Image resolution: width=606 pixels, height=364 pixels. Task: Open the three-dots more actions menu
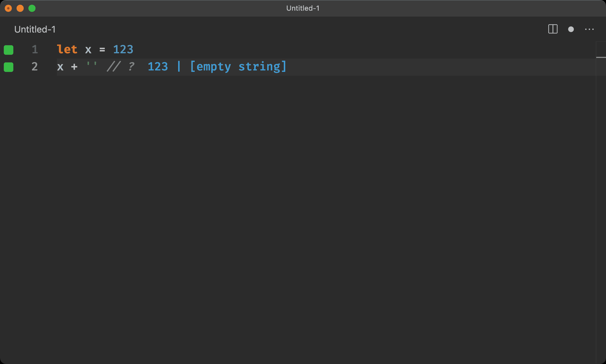(589, 29)
